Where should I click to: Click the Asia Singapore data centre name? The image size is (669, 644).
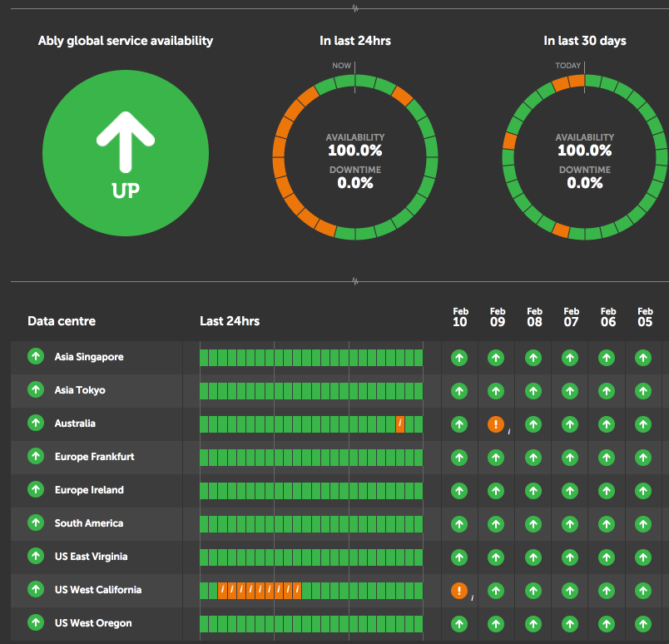[x=89, y=357]
